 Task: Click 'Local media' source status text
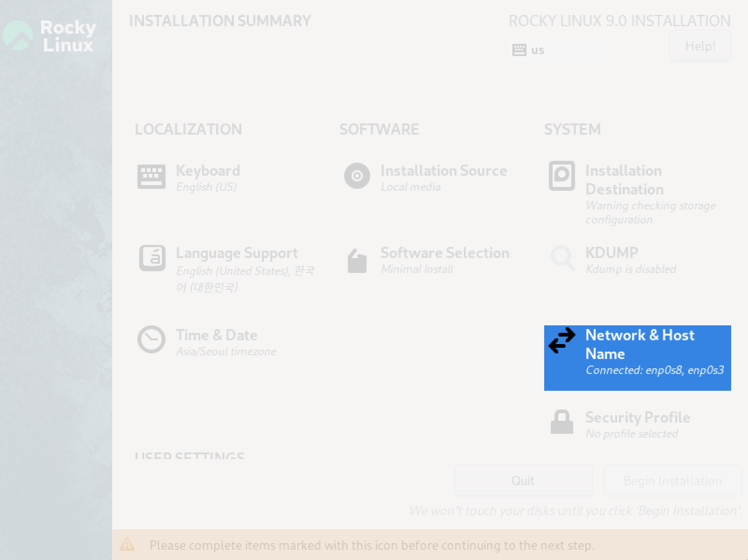pos(410,187)
